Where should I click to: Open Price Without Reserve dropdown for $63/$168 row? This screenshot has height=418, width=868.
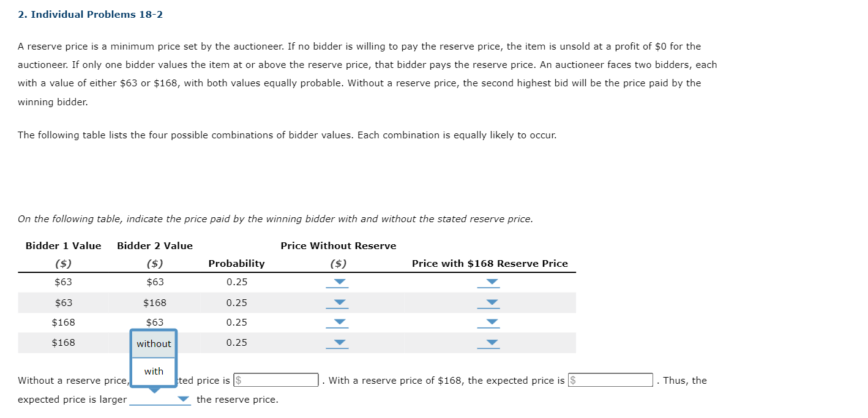(x=338, y=302)
